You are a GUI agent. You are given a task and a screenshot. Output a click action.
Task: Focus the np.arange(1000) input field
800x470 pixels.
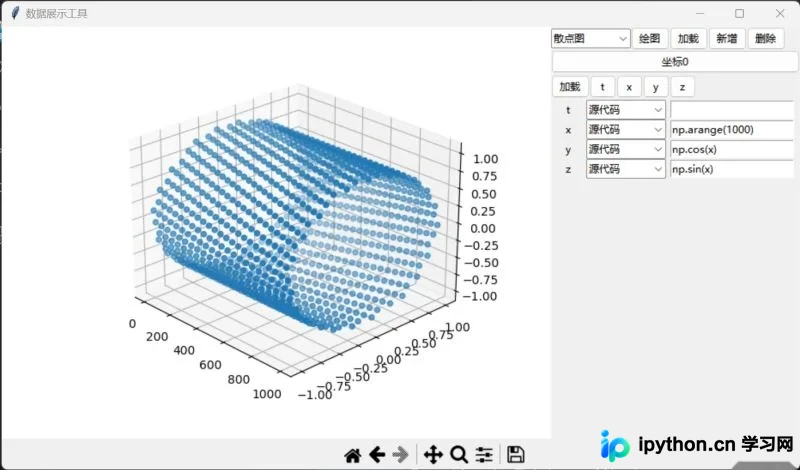click(732, 130)
